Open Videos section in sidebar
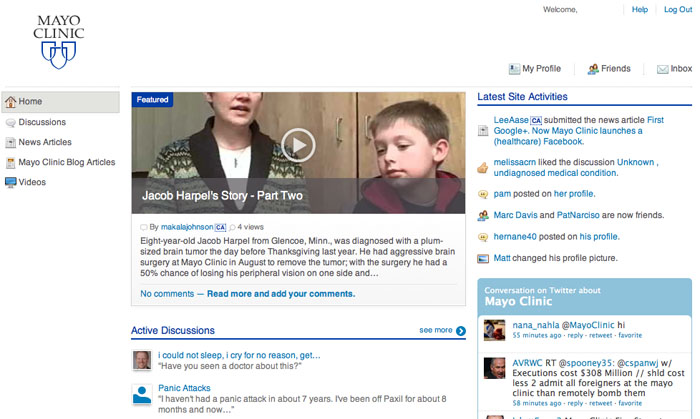Screen dimensions: 700x419 pyautogui.click(x=32, y=182)
